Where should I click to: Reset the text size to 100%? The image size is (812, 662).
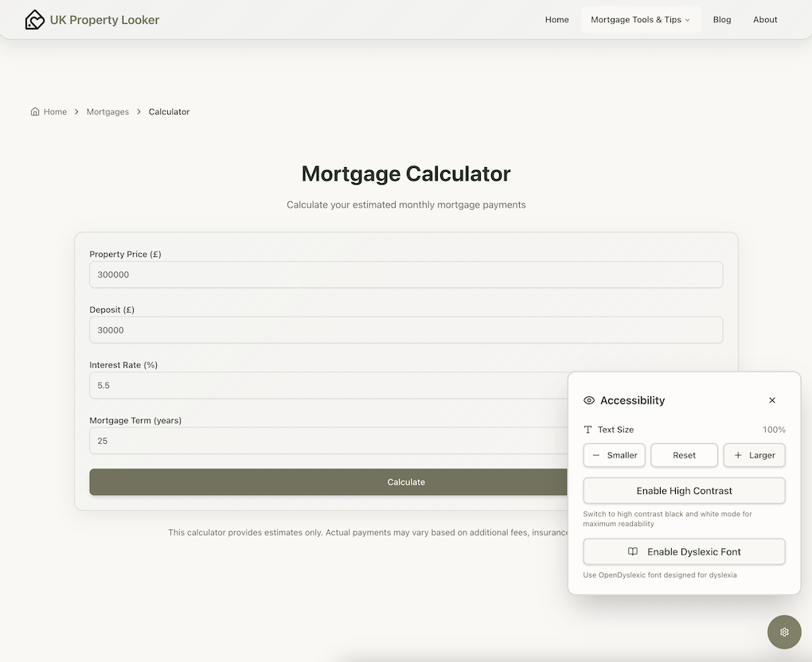[684, 455]
